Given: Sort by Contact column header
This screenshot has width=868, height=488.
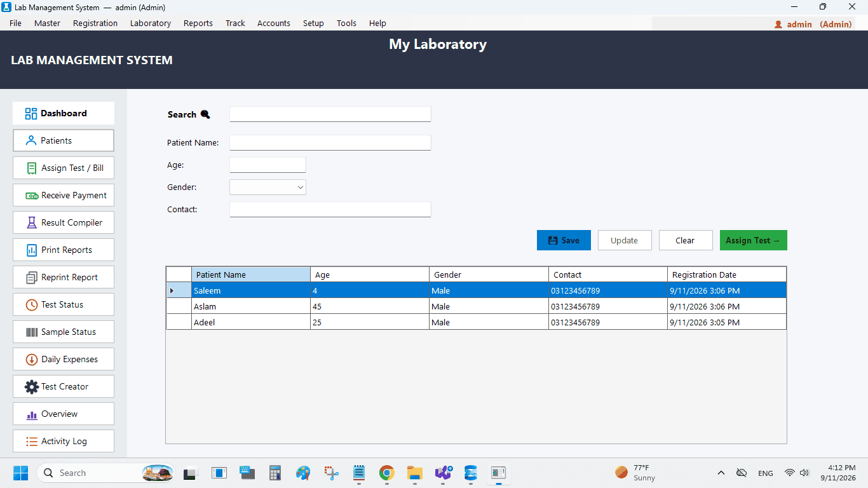Looking at the screenshot, I should tap(608, 274).
